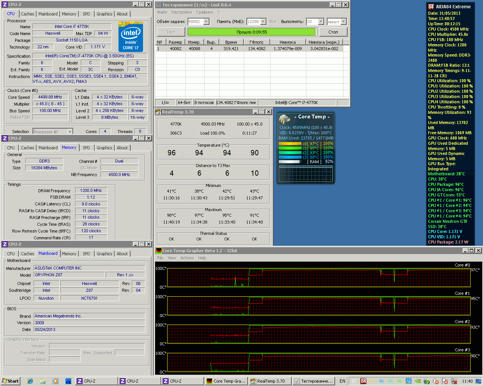Switch to Core Temp Grapher taskbar button

[224, 381]
